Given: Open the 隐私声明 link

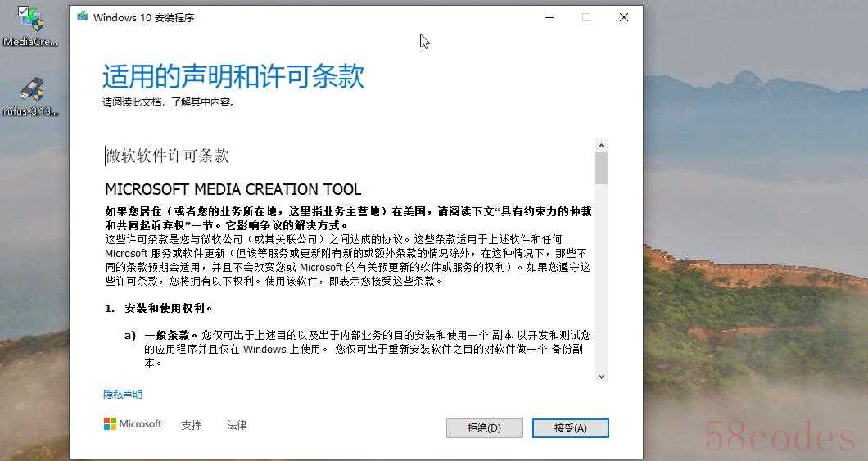Looking at the screenshot, I should pyautogui.click(x=123, y=395).
